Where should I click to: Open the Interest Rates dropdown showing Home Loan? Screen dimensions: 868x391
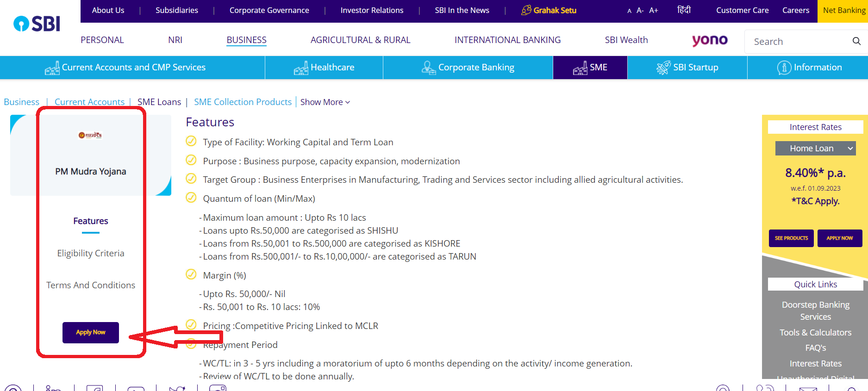[x=815, y=149]
